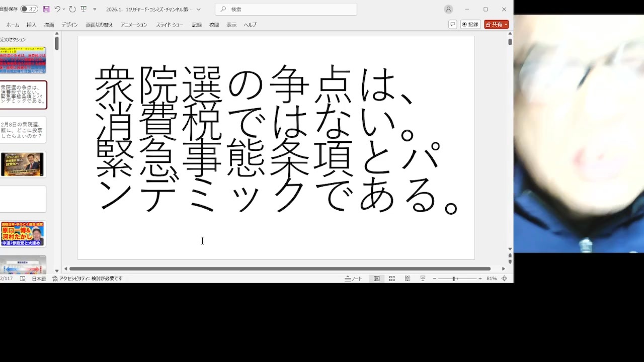The image size is (644, 362).
Task: Open the Customize Quick Access Toolbar dropdown
Action: click(x=95, y=9)
